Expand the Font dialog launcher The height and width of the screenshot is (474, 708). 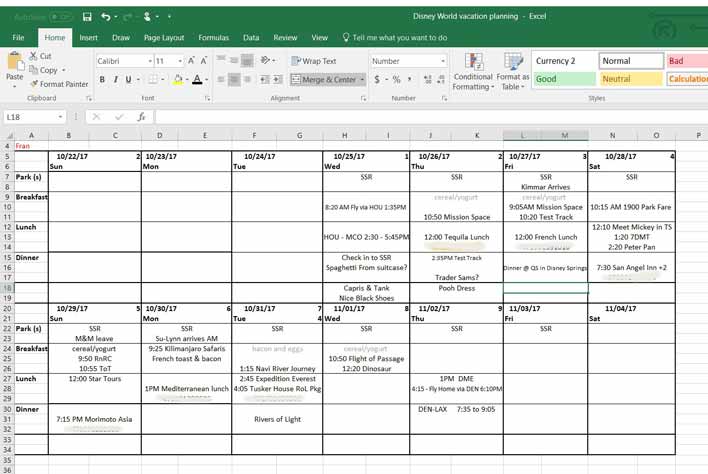(207, 98)
